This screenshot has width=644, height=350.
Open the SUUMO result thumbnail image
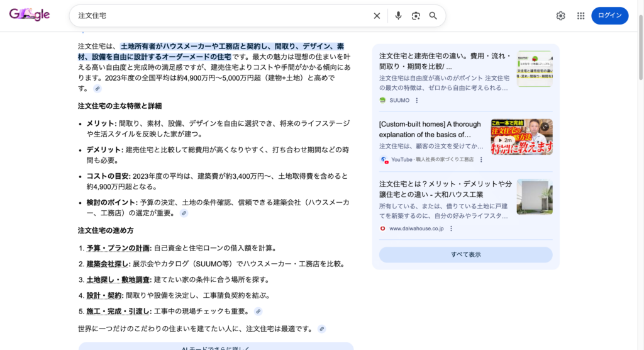[x=535, y=69]
